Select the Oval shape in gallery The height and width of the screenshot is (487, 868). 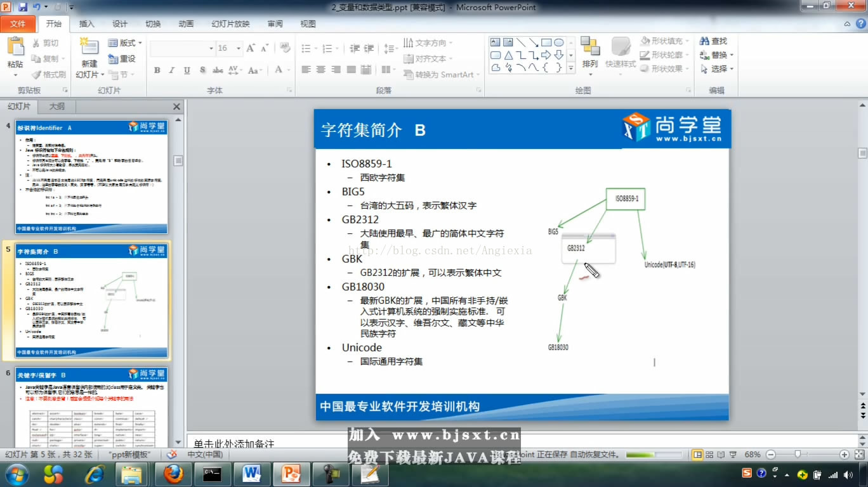(x=558, y=42)
